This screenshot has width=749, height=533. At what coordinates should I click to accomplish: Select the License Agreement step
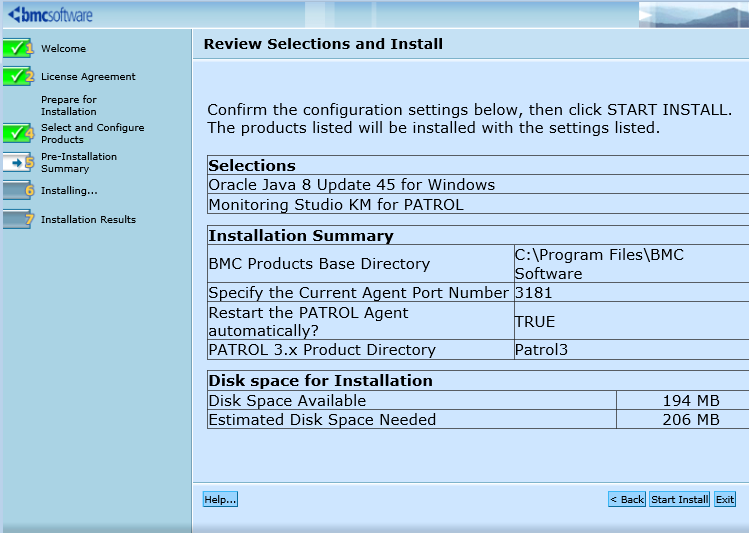88,77
